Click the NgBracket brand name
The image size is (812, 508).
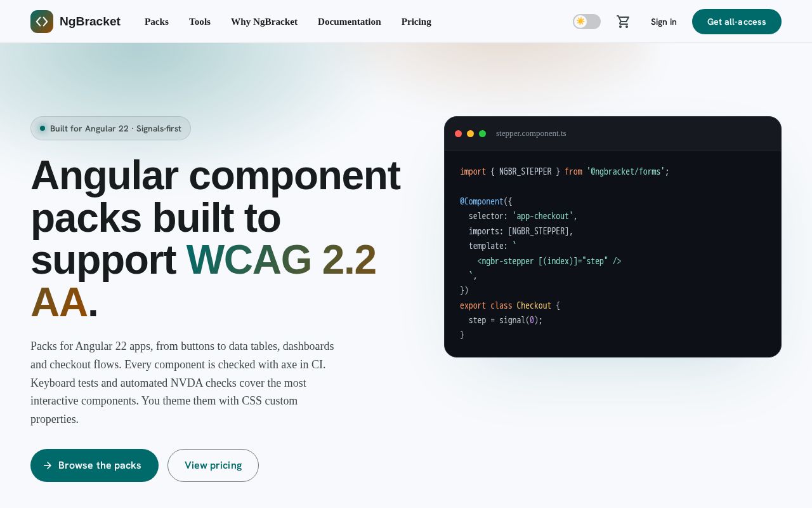90,22
